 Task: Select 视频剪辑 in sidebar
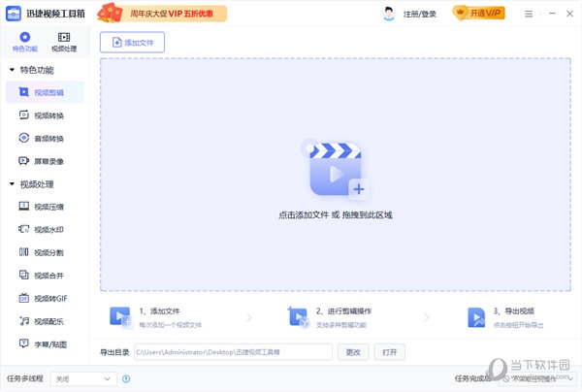pyautogui.click(x=45, y=92)
